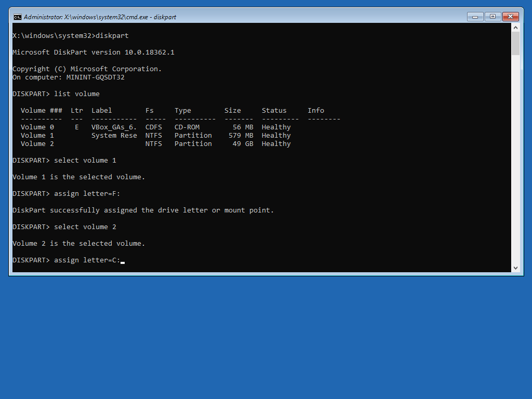This screenshot has width=532, height=399.
Task: Click the scrollbar up arrow
Action: point(515,27)
